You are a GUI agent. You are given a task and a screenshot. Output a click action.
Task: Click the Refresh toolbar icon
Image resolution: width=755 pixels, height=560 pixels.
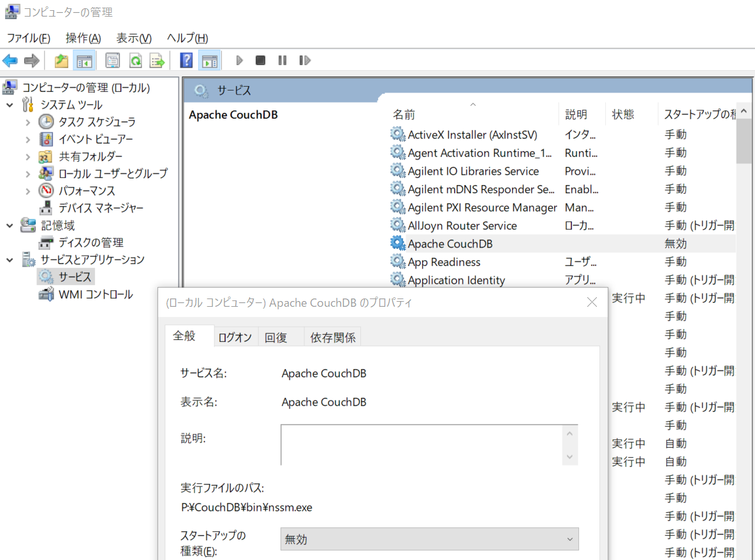tap(136, 61)
